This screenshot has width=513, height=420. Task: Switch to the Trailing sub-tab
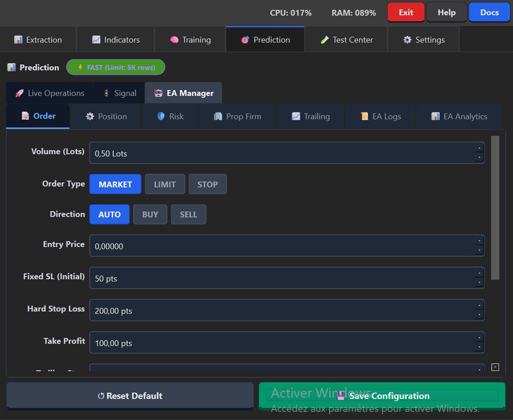[311, 116]
